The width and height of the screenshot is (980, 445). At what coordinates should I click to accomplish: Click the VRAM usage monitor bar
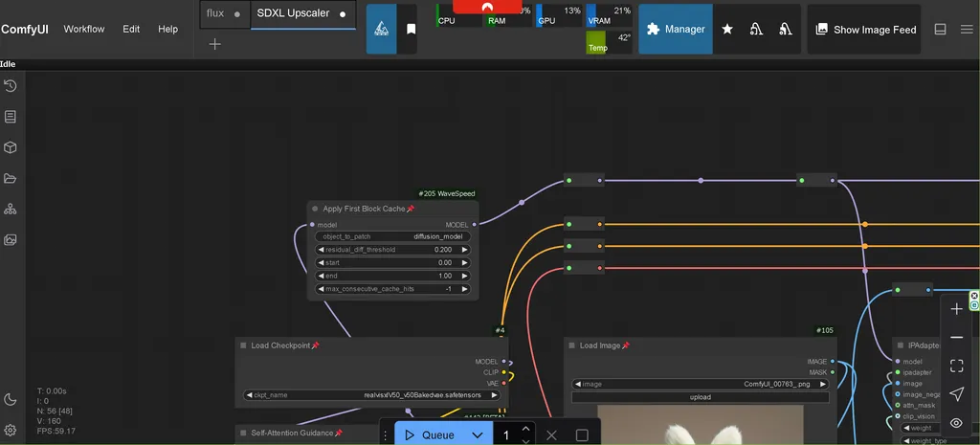pos(609,17)
